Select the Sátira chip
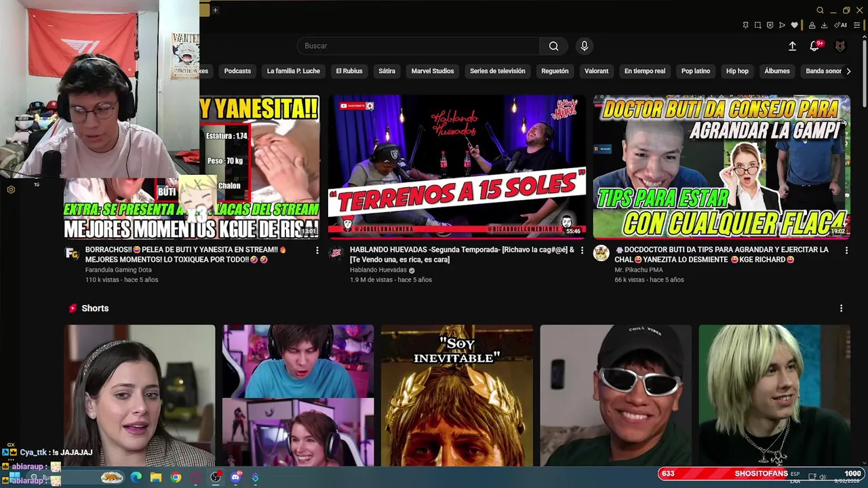868x488 pixels. [387, 71]
